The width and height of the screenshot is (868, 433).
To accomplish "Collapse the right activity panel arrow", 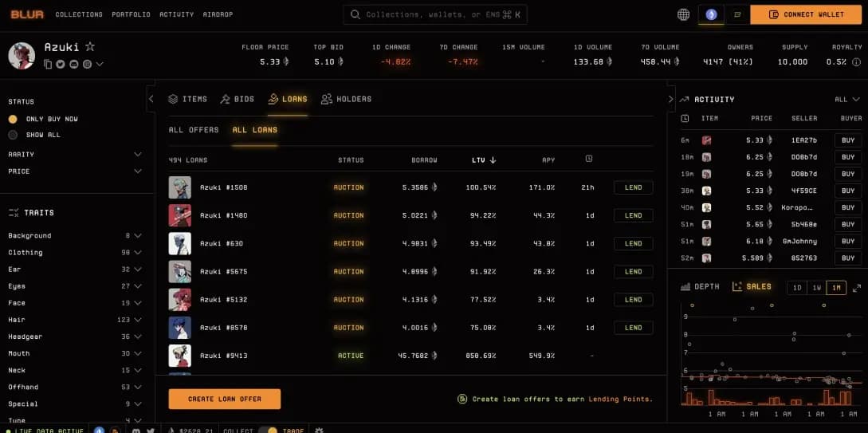I will 671,99.
